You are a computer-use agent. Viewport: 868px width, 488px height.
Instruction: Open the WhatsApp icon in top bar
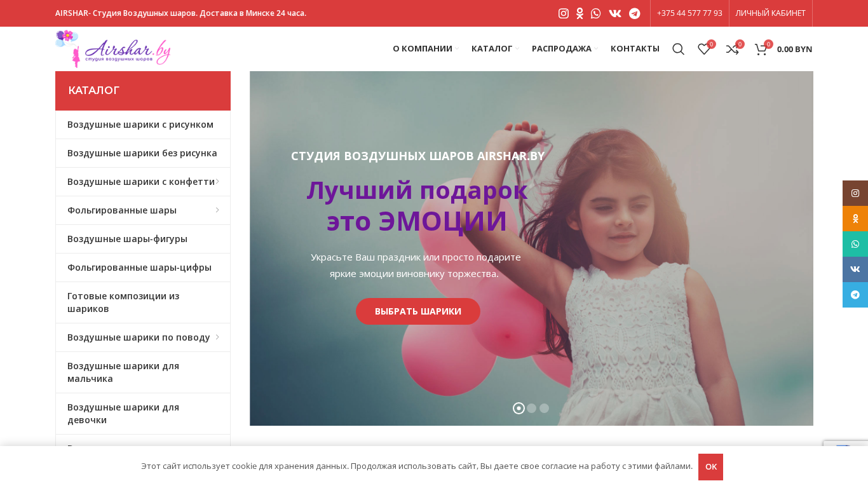pos(595,13)
